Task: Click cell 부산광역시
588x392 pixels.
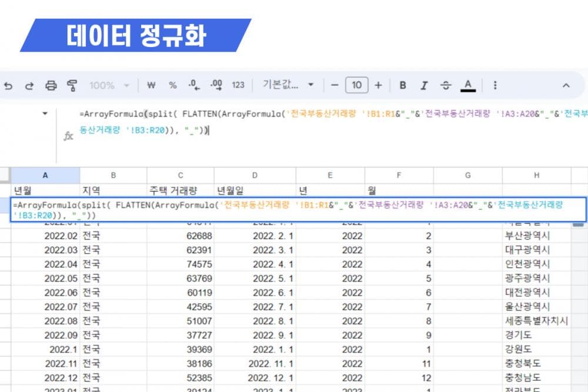Action: coord(537,236)
